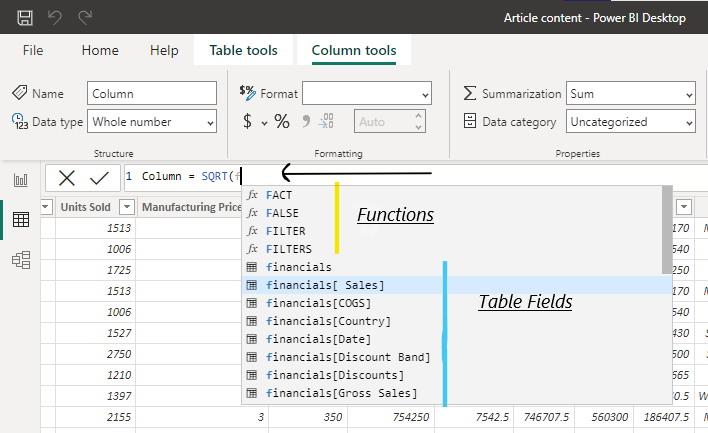The height and width of the screenshot is (433, 708).
Task: Click the Redo arrow icon
Action: coord(86,17)
